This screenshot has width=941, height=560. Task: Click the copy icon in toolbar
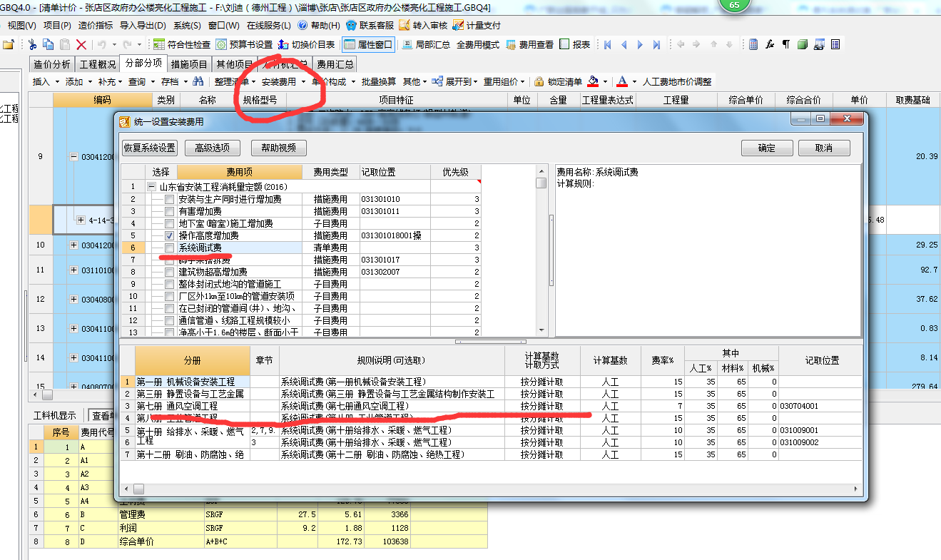pos(49,44)
